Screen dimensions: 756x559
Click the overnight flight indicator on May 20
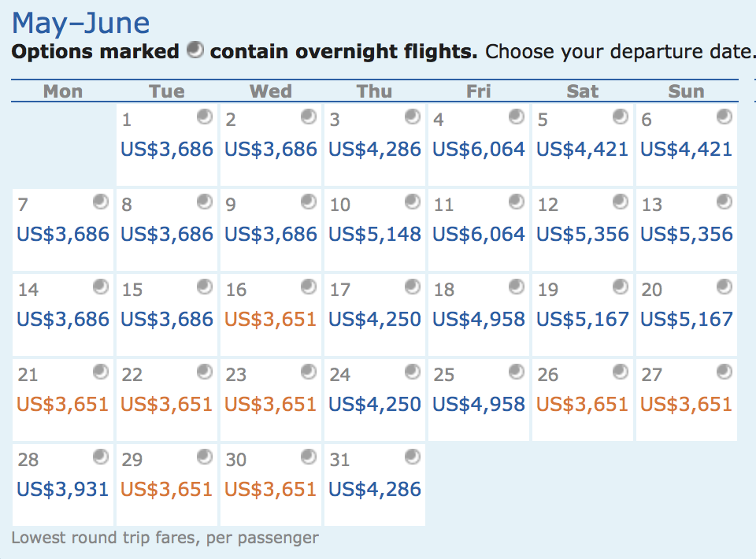point(725,287)
